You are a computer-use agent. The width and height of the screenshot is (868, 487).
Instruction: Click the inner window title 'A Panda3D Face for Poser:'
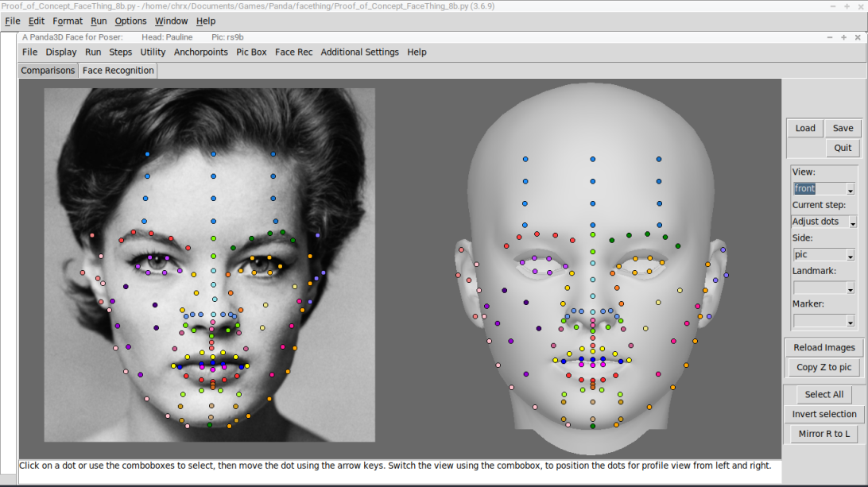click(x=72, y=37)
